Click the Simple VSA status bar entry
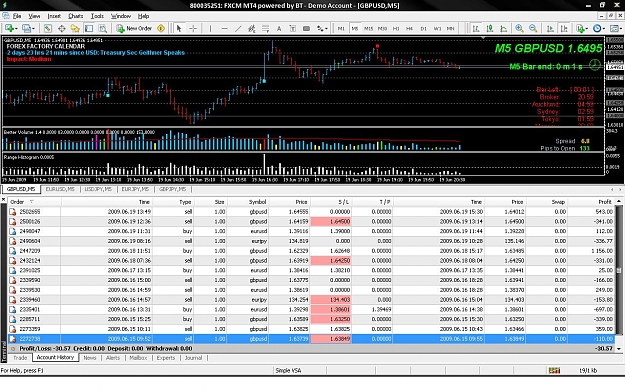The height and width of the screenshot is (391, 625). point(289,370)
